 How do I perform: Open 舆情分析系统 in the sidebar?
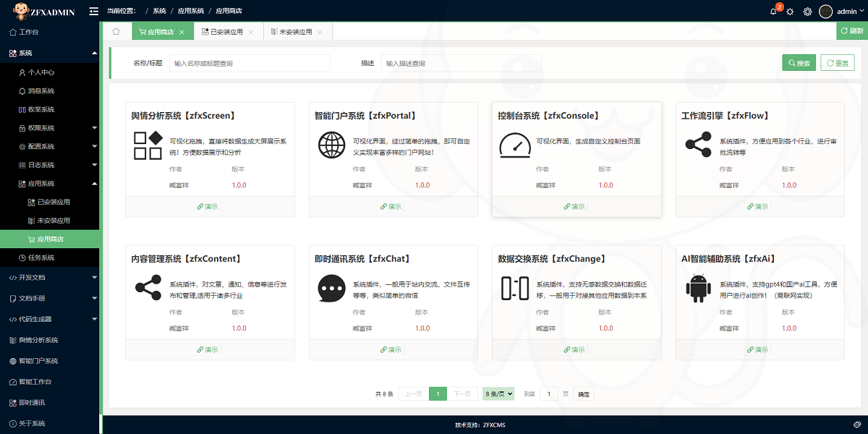click(x=50, y=340)
